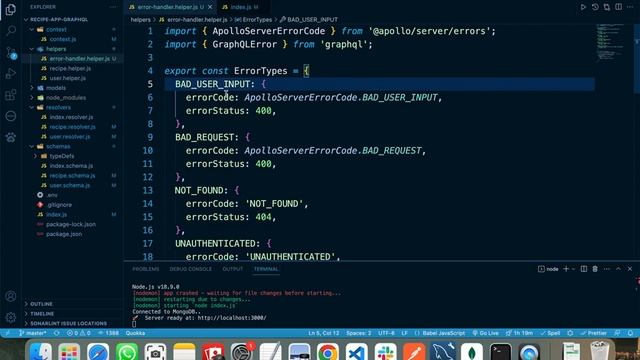Open the Search view in the activity bar
The width and height of the screenshot is (640, 360).
11,31
